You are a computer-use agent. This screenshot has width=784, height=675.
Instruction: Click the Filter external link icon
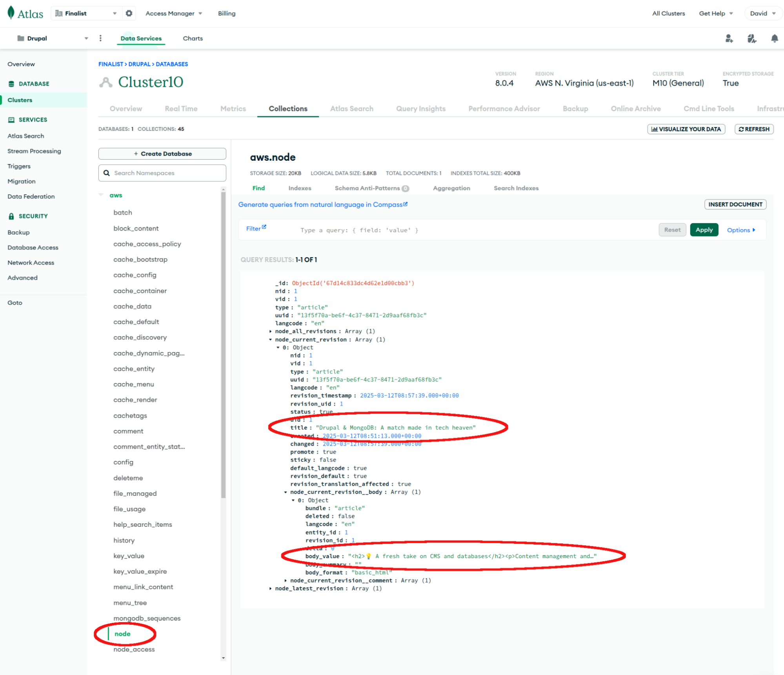(264, 227)
